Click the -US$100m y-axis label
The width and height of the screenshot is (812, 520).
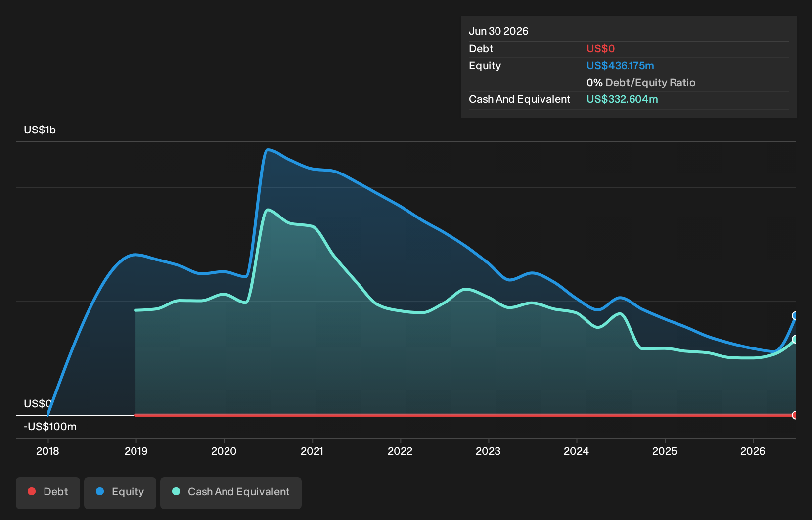50,427
